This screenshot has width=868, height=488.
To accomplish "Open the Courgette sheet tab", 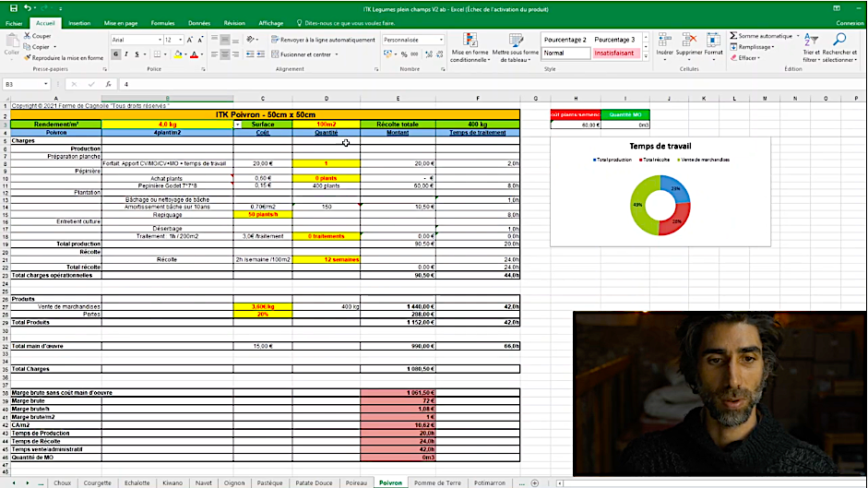I will 96,482.
